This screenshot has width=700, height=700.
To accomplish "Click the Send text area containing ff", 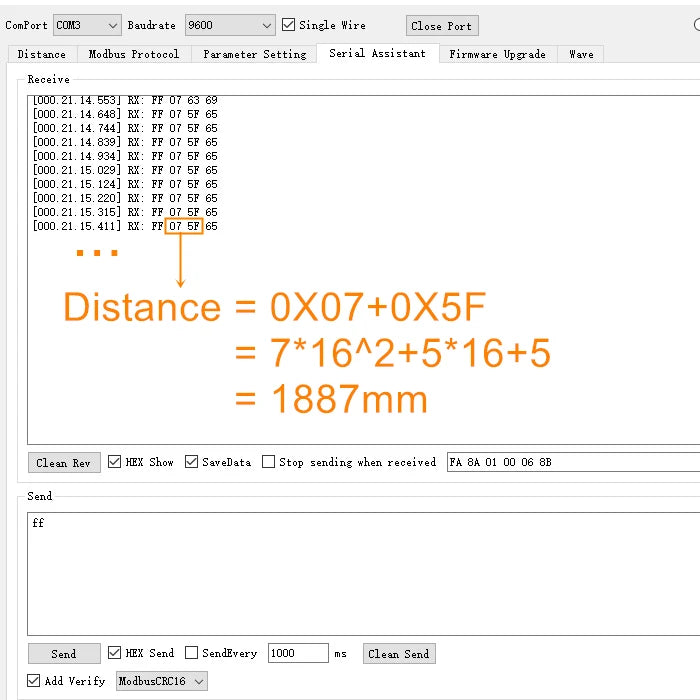I will [364, 574].
